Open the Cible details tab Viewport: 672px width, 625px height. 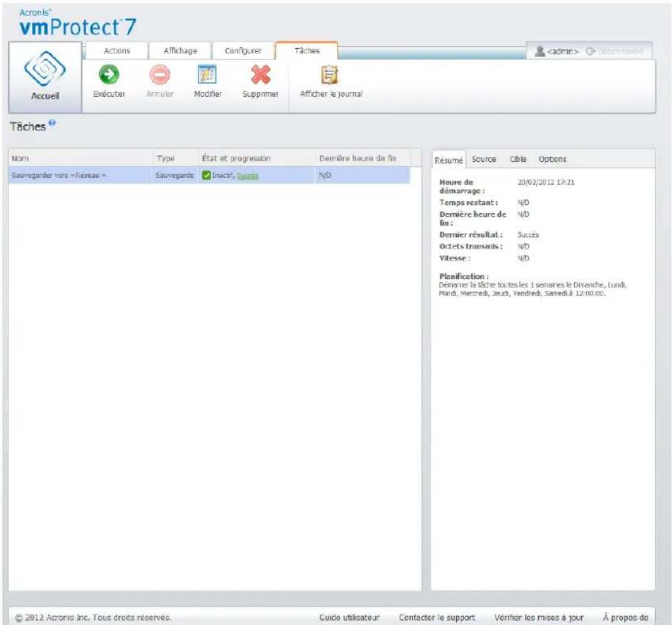518,159
